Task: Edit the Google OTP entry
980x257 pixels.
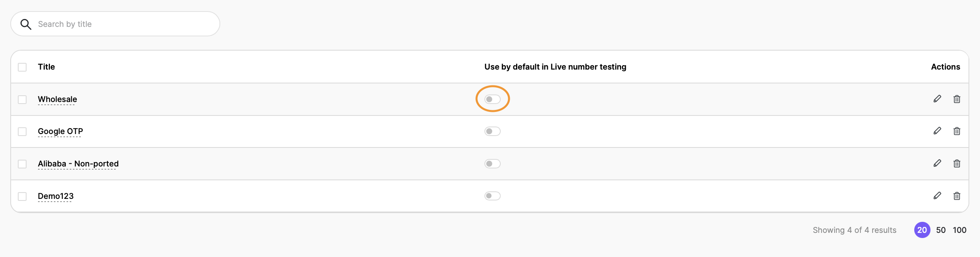Action: coord(937,131)
